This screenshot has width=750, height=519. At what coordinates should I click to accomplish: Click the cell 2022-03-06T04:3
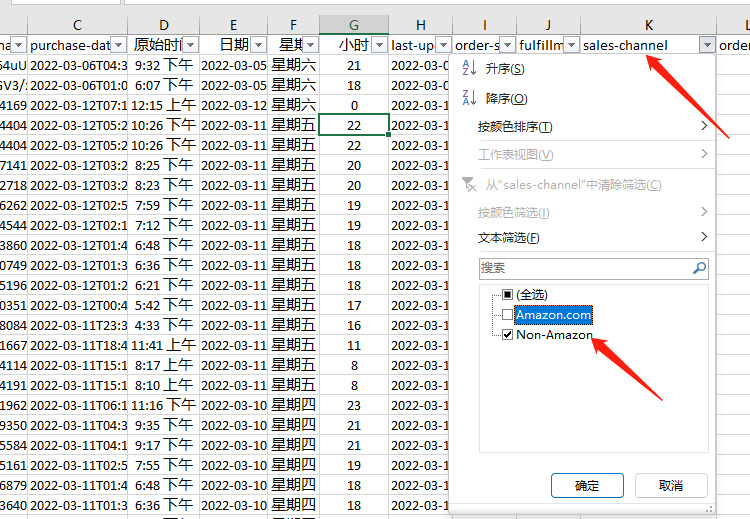pos(78,65)
